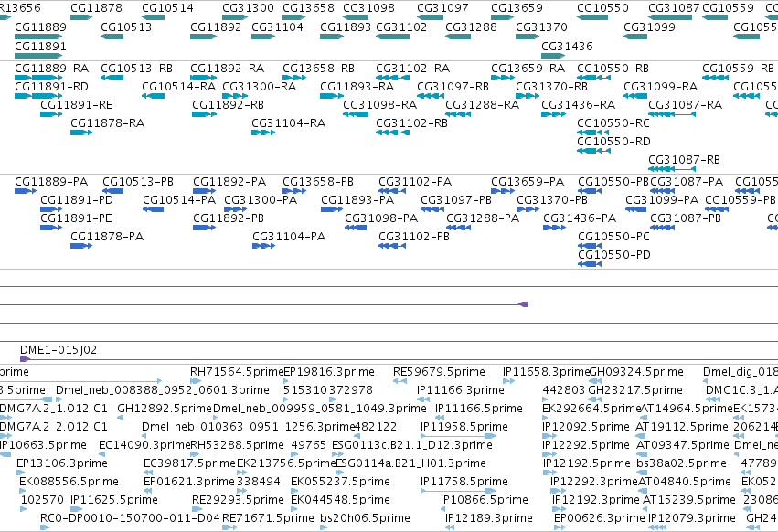Select transcript CG31288-RA
Screen dimensions: 778x532
(458, 114)
